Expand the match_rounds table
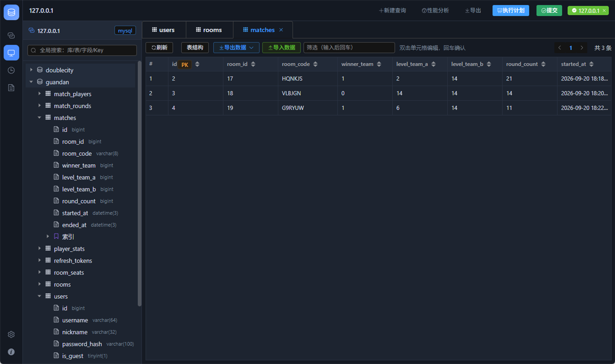 [40, 106]
